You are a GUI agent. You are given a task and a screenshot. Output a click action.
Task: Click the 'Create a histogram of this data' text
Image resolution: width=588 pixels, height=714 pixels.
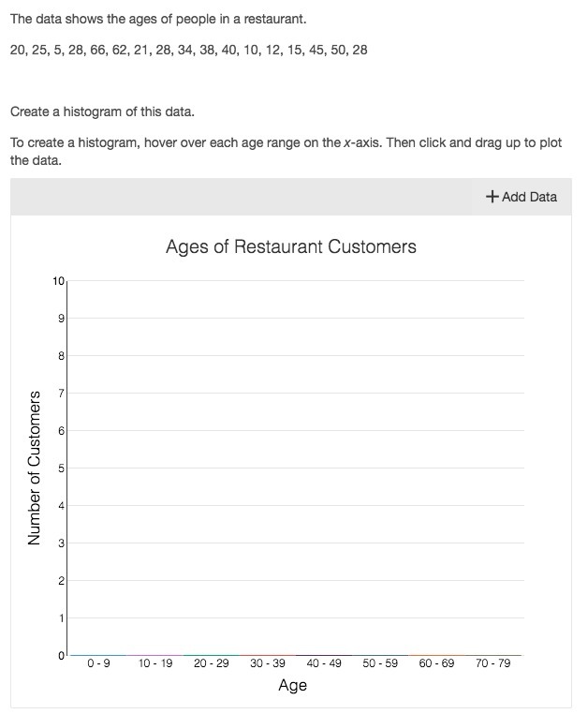(x=102, y=112)
